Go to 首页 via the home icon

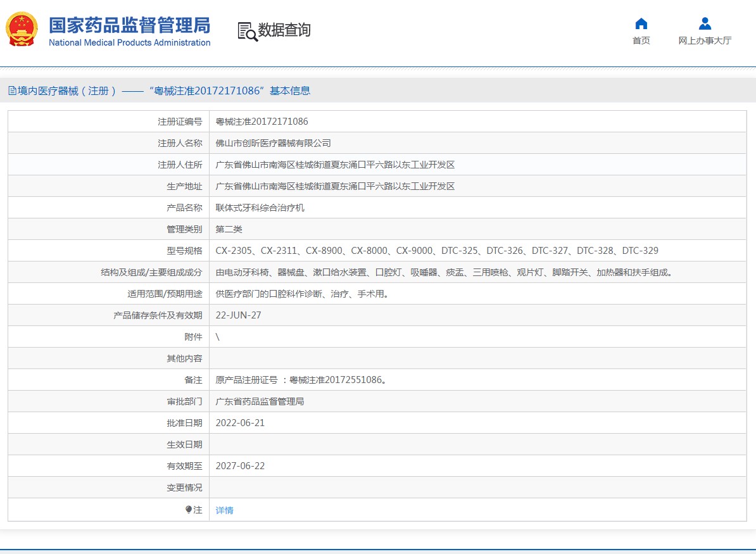click(641, 23)
